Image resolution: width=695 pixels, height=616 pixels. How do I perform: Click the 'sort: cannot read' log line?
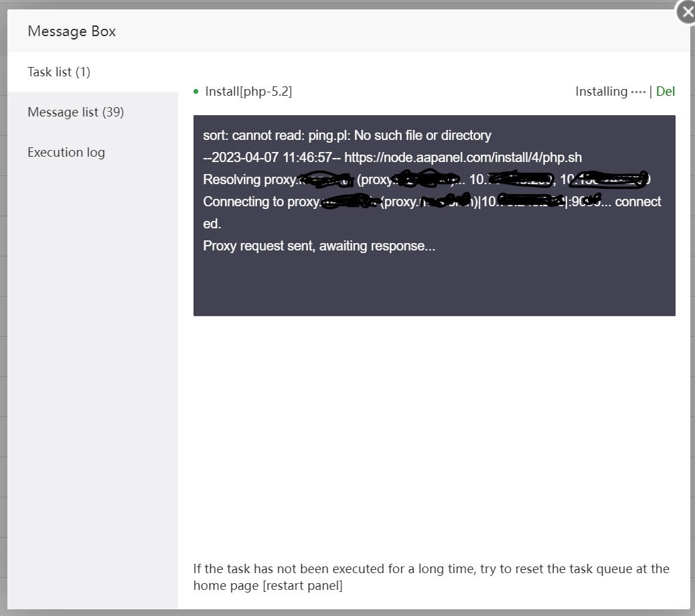coord(347,135)
